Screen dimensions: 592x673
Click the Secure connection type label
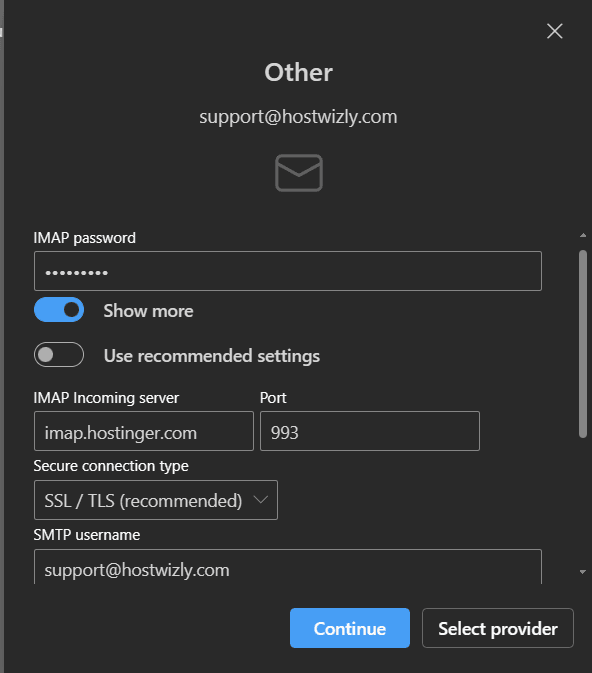point(111,466)
